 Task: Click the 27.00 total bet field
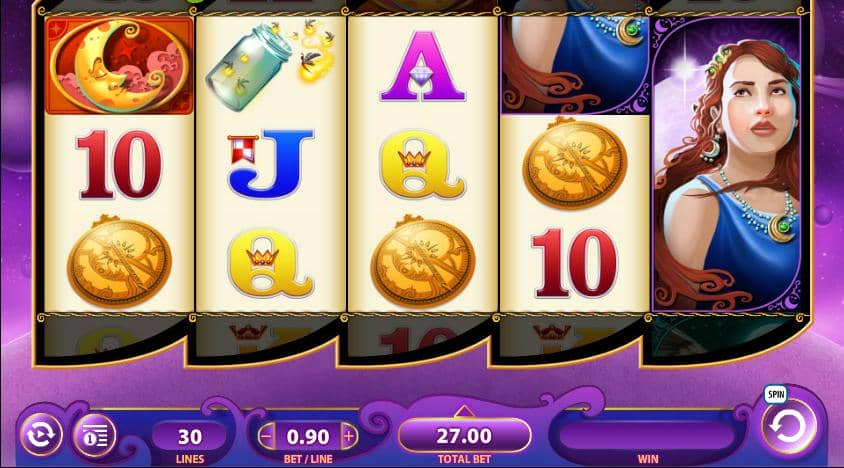tap(464, 436)
